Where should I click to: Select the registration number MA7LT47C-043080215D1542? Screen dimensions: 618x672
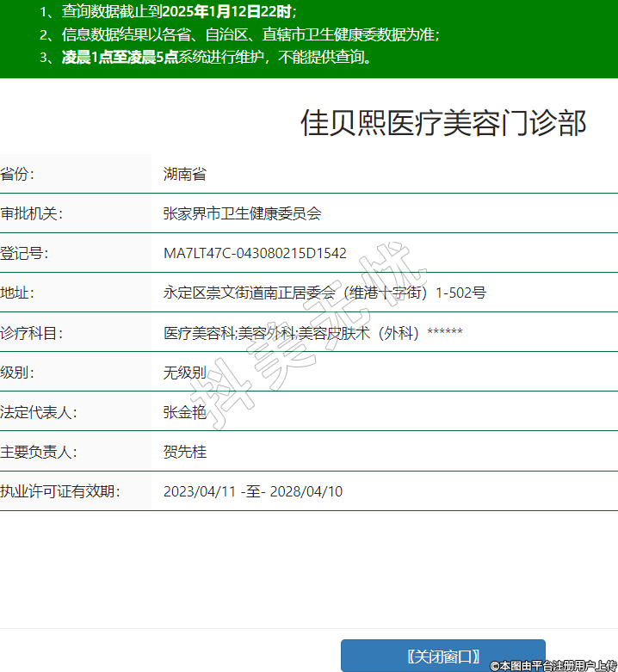(255, 253)
